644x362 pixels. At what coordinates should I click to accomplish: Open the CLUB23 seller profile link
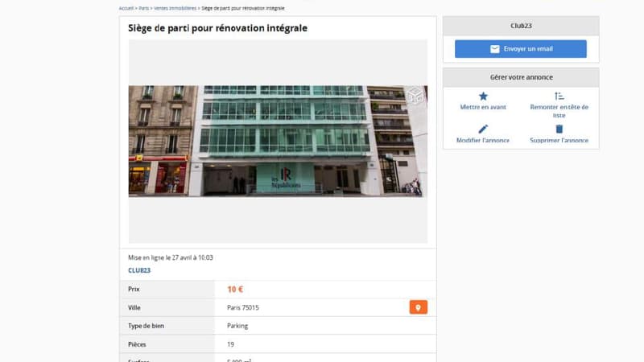(139, 270)
